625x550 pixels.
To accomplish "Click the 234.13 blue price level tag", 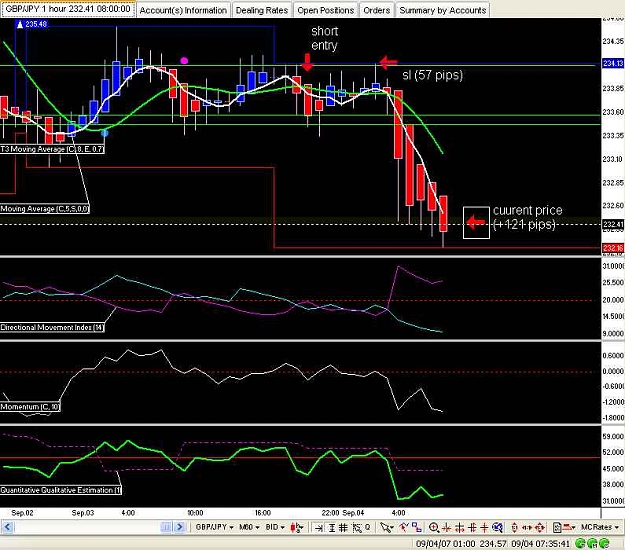I will [613, 63].
